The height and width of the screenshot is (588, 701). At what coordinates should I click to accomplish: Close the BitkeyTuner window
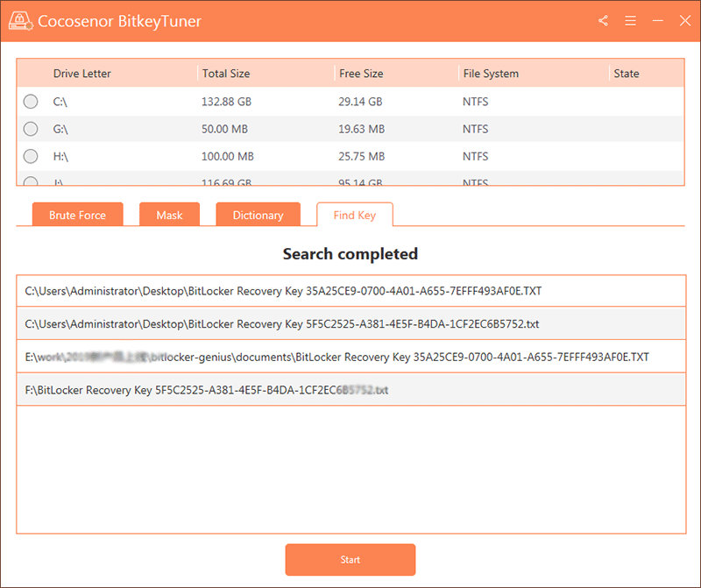tap(685, 20)
